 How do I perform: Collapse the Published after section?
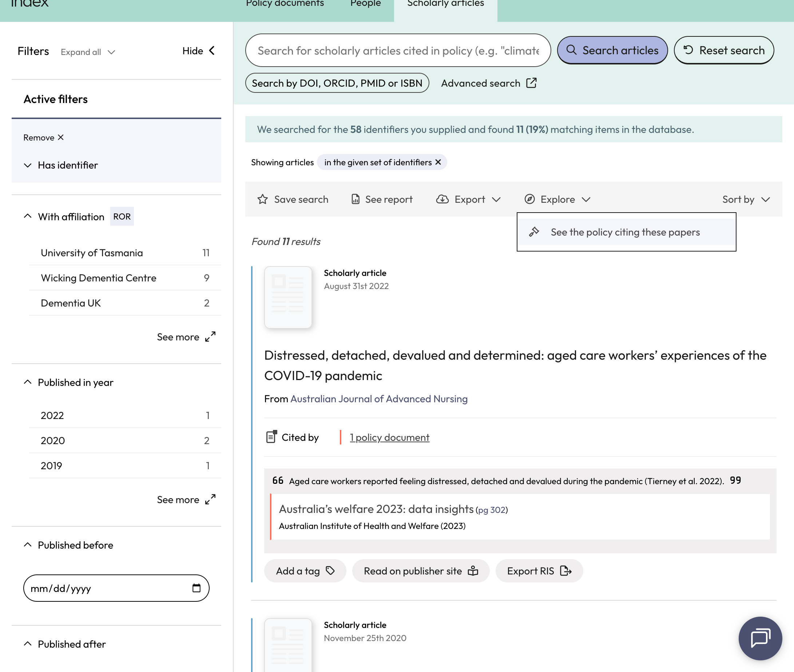[65, 644]
